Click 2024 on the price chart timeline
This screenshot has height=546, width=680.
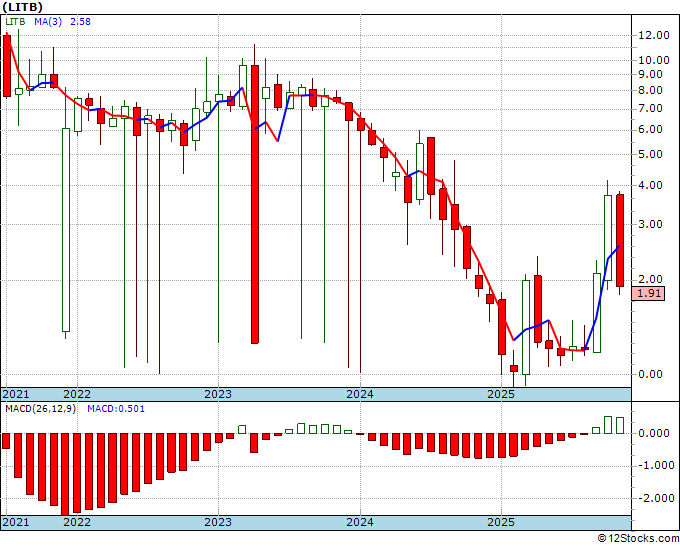(360, 394)
